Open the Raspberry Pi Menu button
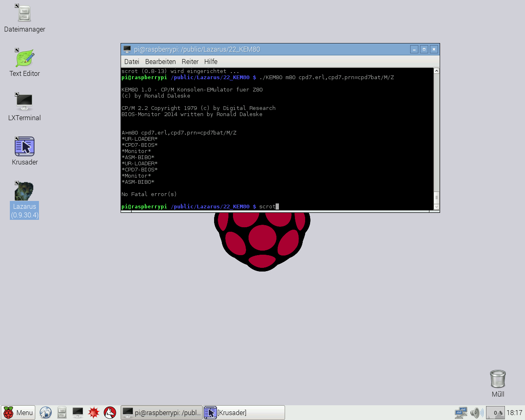Image resolution: width=525 pixels, height=420 pixels. (x=18, y=413)
